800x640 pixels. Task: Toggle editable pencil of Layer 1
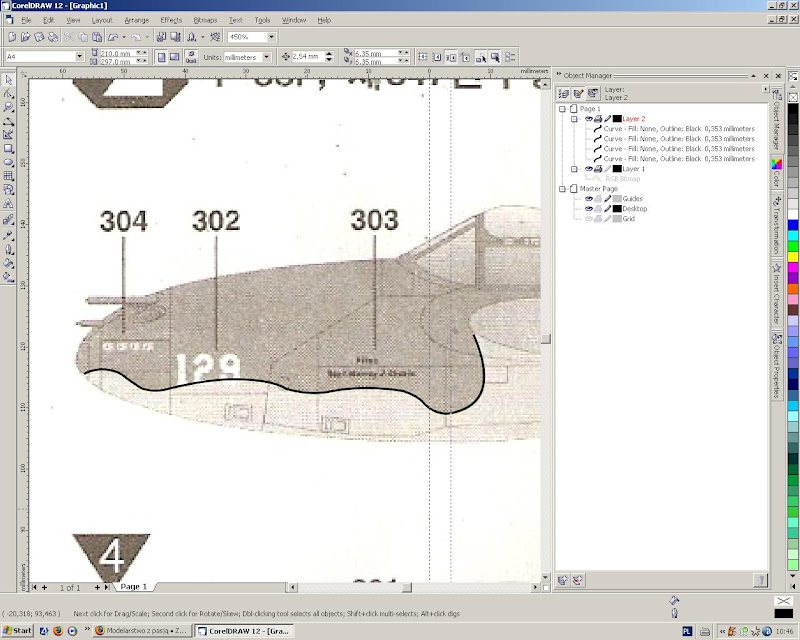point(608,169)
